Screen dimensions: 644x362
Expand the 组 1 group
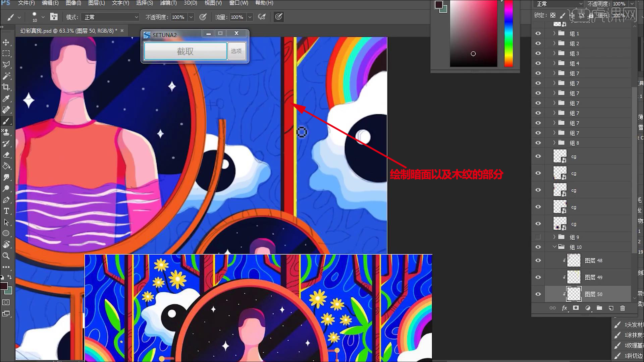click(x=554, y=34)
